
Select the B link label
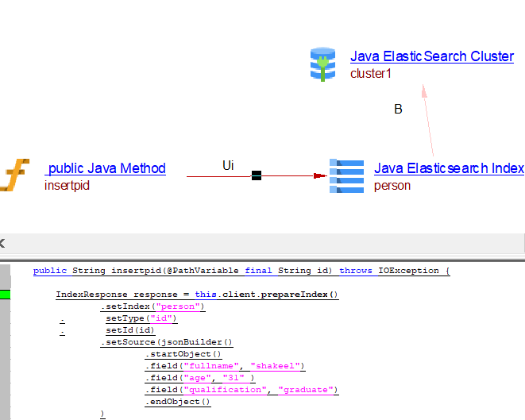point(399,110)
